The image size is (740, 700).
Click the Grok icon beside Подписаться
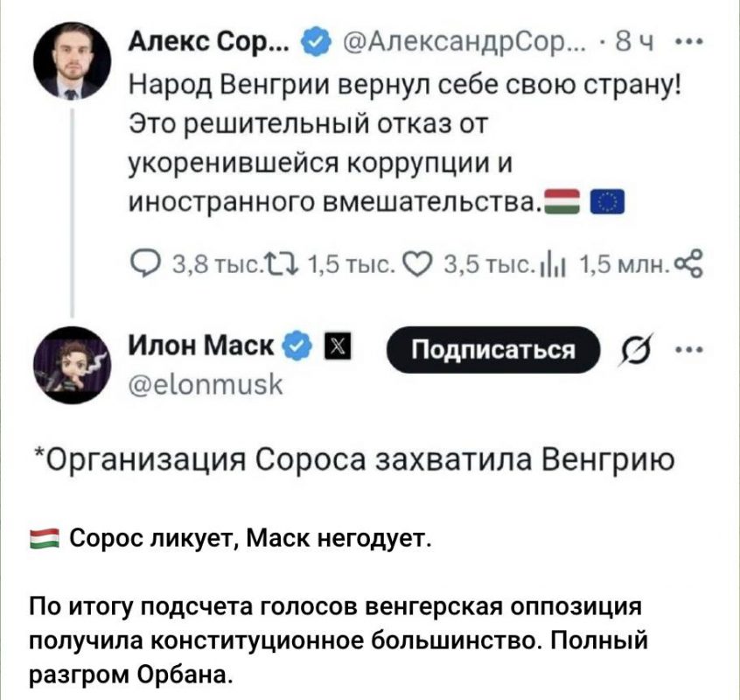click(x=630, y=351)
